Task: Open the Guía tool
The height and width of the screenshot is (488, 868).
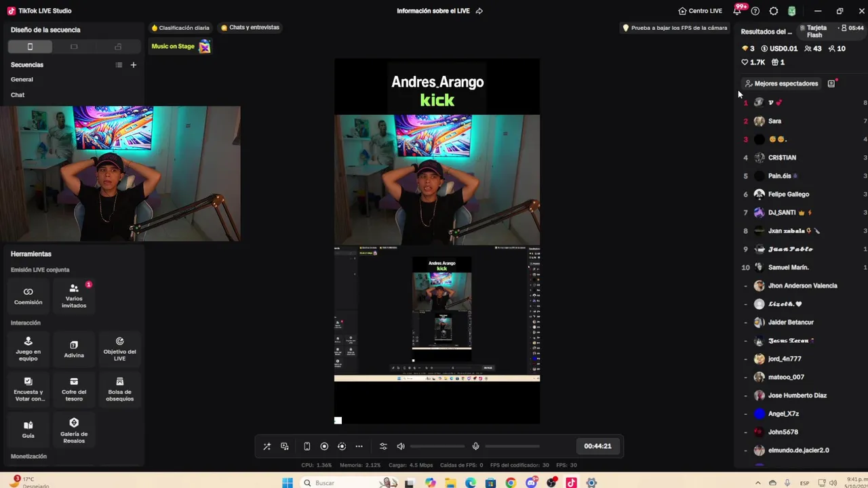Action: [28, 430]
